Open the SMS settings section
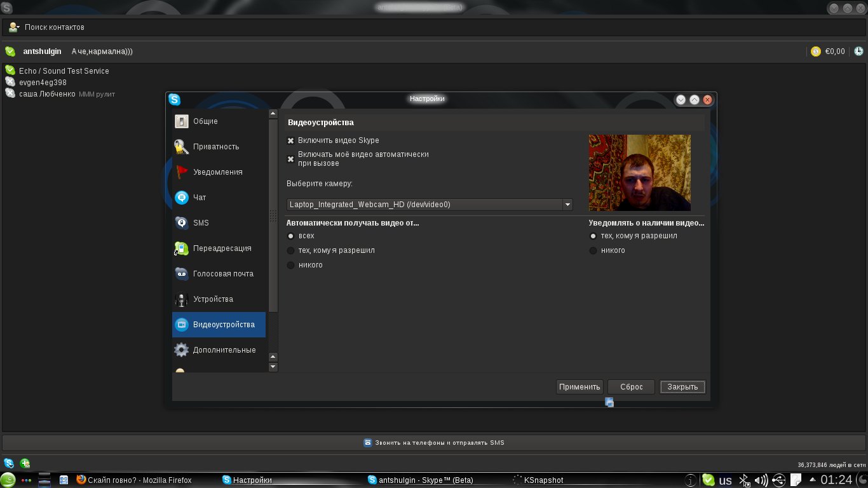868x488 pixels. coord(219,223)
